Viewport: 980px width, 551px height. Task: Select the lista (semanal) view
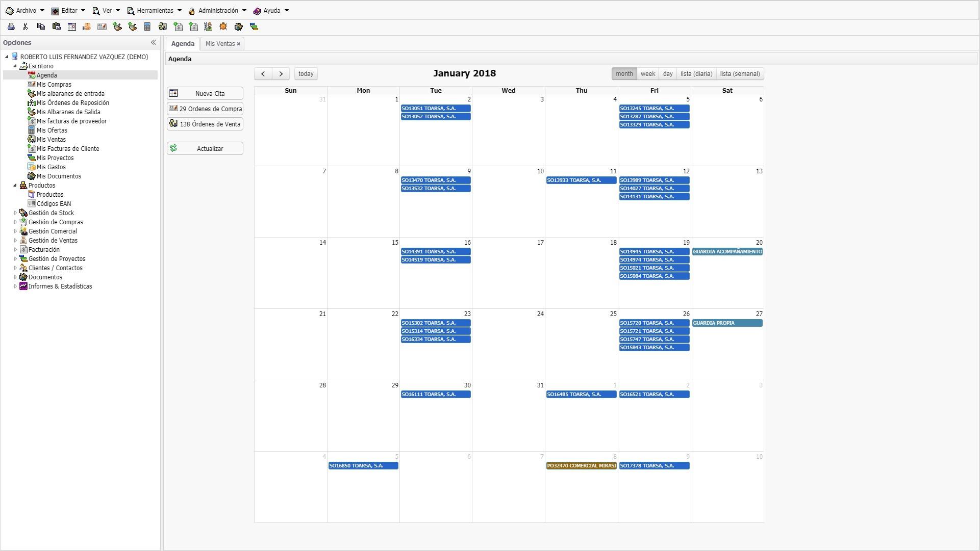click(740, 74)
